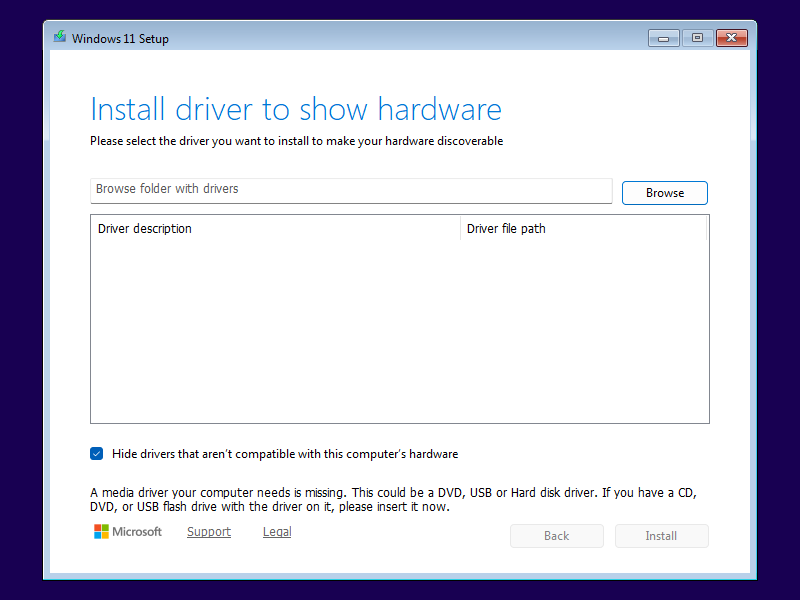This screenshot has height=600, width=800.
Task: Focus the Browse folder with drivers field
Action: (351, 190)
